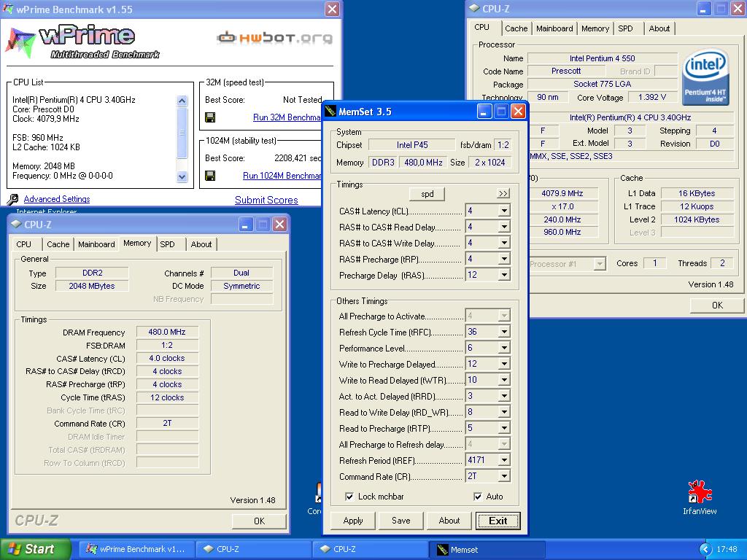Open the CAS# Latency (tCL) dropdown
Screen dimensions: 747x560
point(504,211)
